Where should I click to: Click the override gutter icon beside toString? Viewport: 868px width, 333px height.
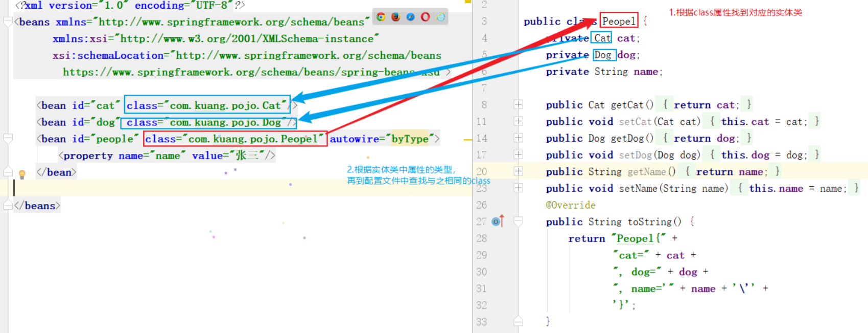pos(498,221)
